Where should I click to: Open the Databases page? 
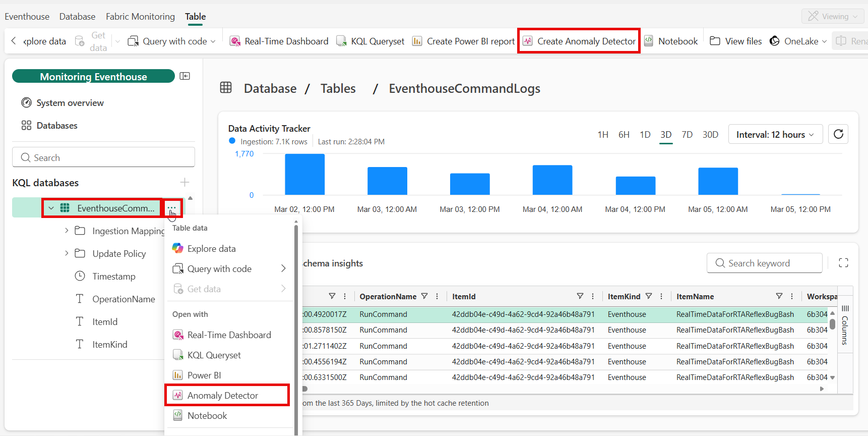[x=49, y=126]
